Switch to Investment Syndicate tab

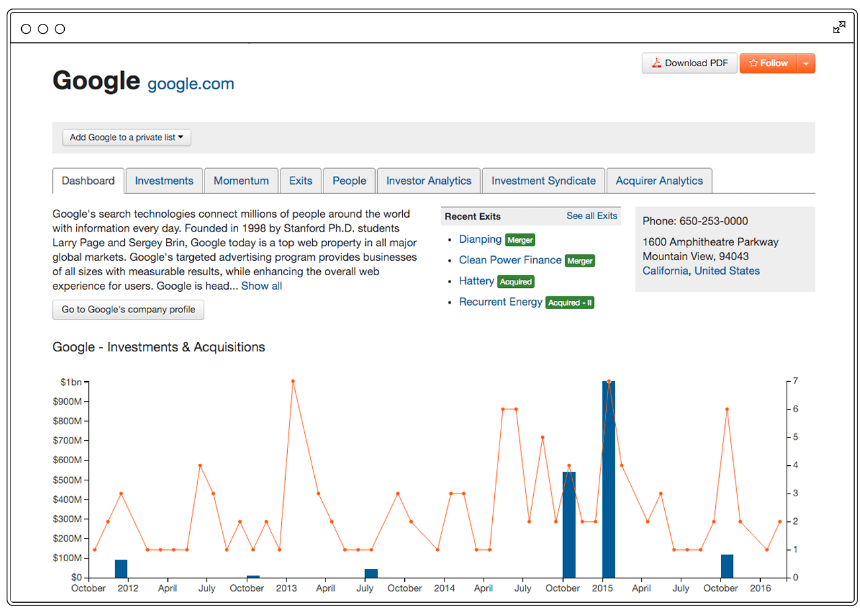543,181
